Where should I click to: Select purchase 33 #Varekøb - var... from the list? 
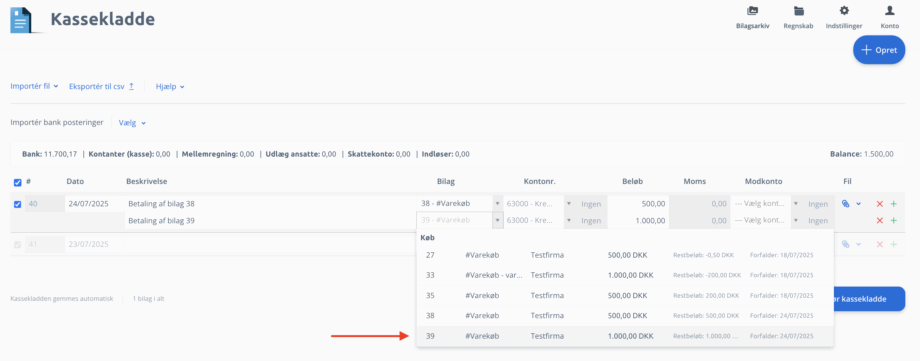tap(625, 275)
